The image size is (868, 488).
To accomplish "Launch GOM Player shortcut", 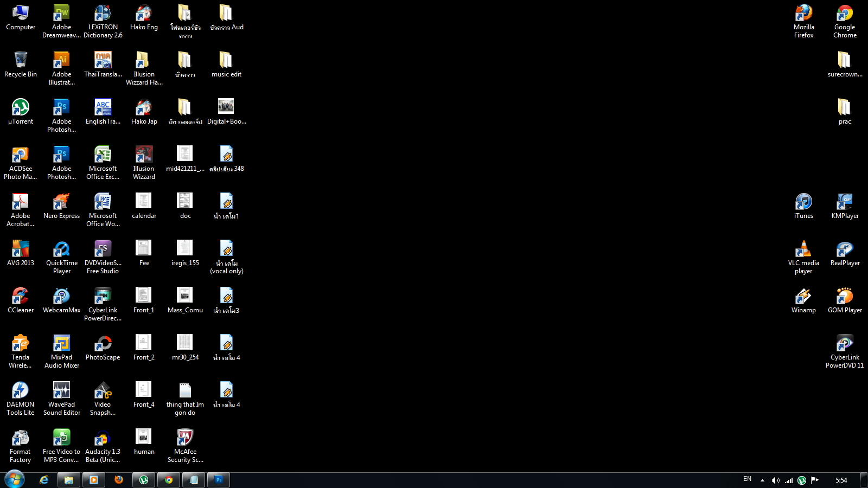I will pos(845,300).
